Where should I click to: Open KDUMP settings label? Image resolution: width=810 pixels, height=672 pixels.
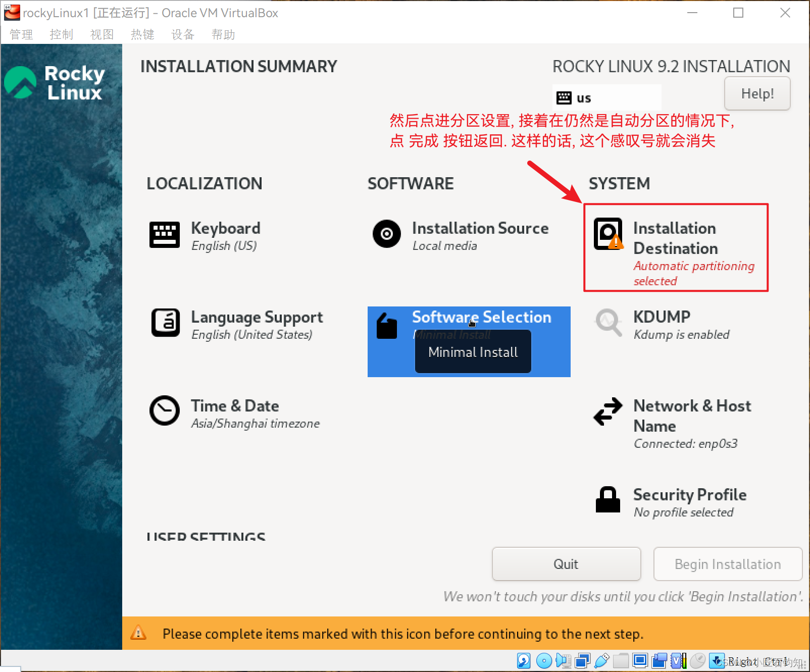662,317
